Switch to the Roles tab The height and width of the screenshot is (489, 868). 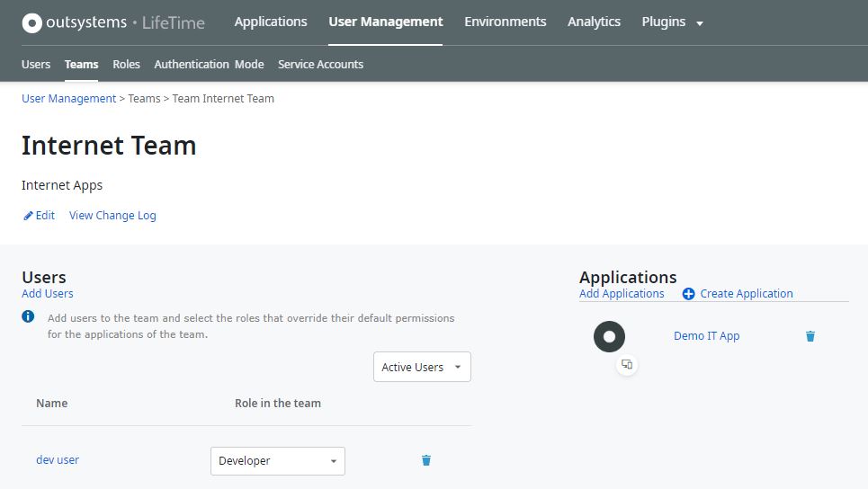click(126, 64)
